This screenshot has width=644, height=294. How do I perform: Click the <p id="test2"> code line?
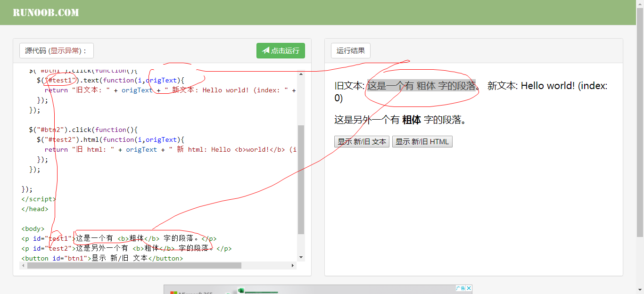point(126,248)
